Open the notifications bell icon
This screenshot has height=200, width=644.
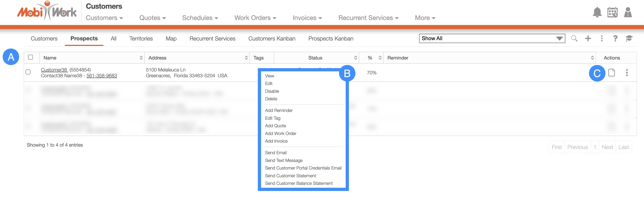point(597,12)
